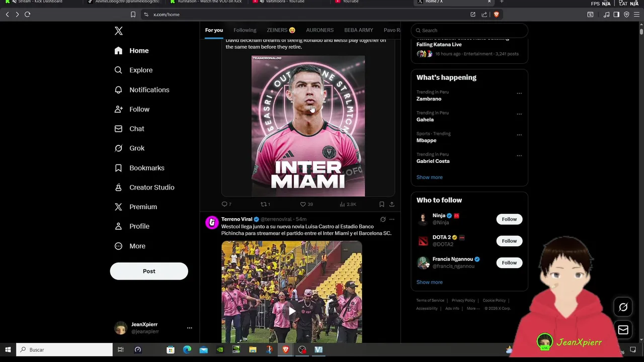Click the Post button
The height and width of the screenshot is (362, 644).
tap(149, 271)
